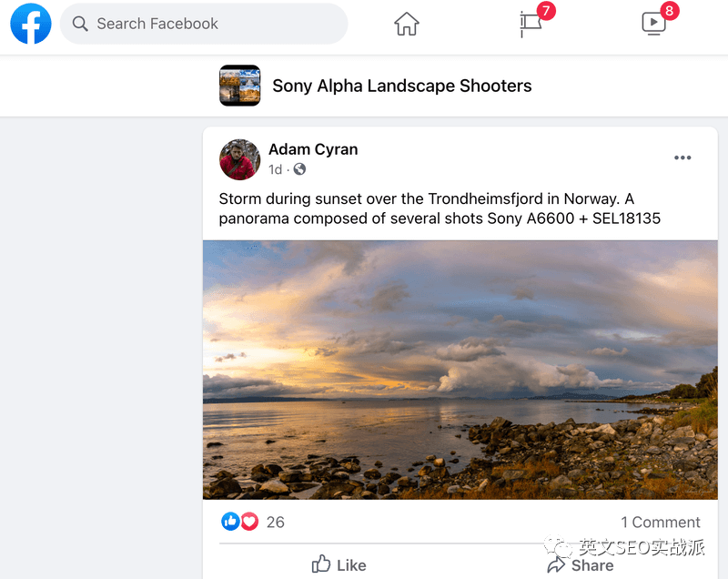Click in the Search Facebook field
Image resolution: width=728 pixels, height=579 pixels.
(204, 24)
